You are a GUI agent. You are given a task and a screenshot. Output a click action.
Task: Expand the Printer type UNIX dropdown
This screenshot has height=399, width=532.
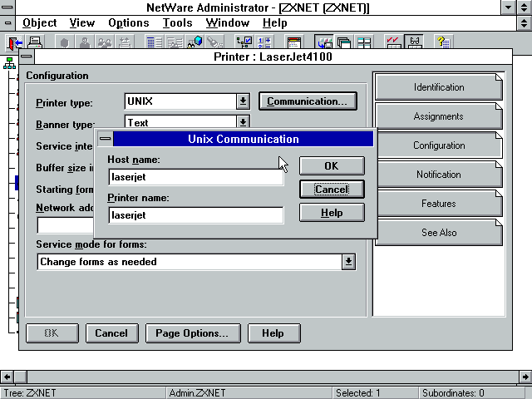coord(243,101)
